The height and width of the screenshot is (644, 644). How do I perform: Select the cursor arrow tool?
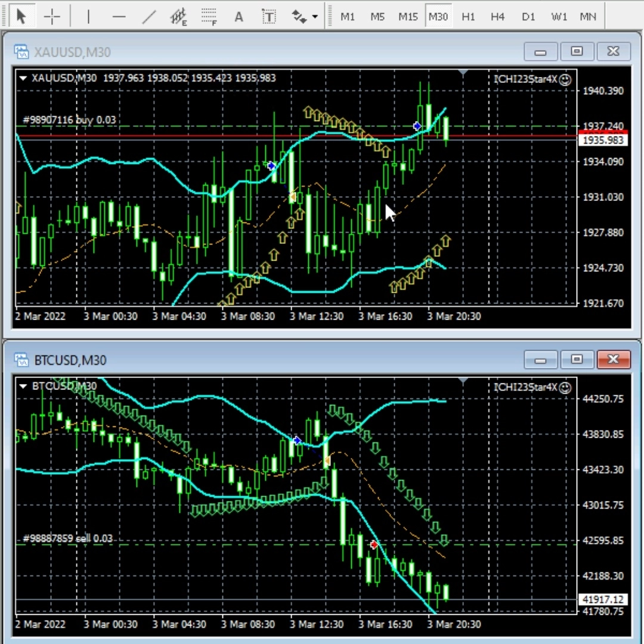[x=21, y=17]
